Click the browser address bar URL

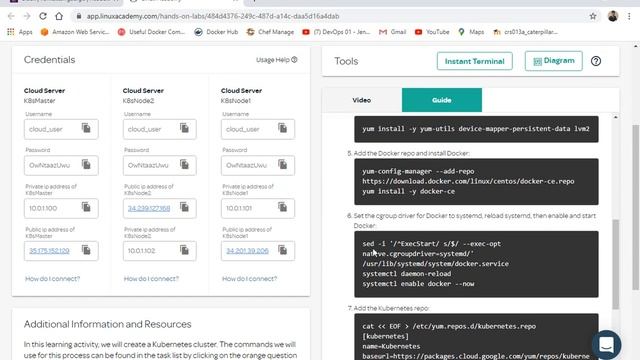[213, 16]
